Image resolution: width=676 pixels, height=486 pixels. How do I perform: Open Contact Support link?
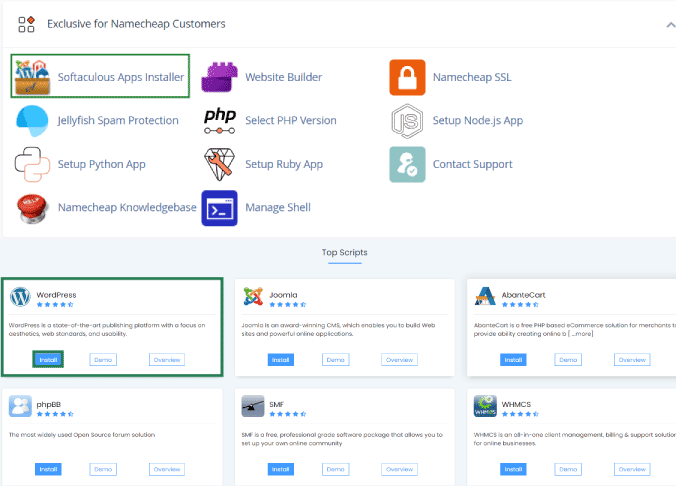click(473, 164)
